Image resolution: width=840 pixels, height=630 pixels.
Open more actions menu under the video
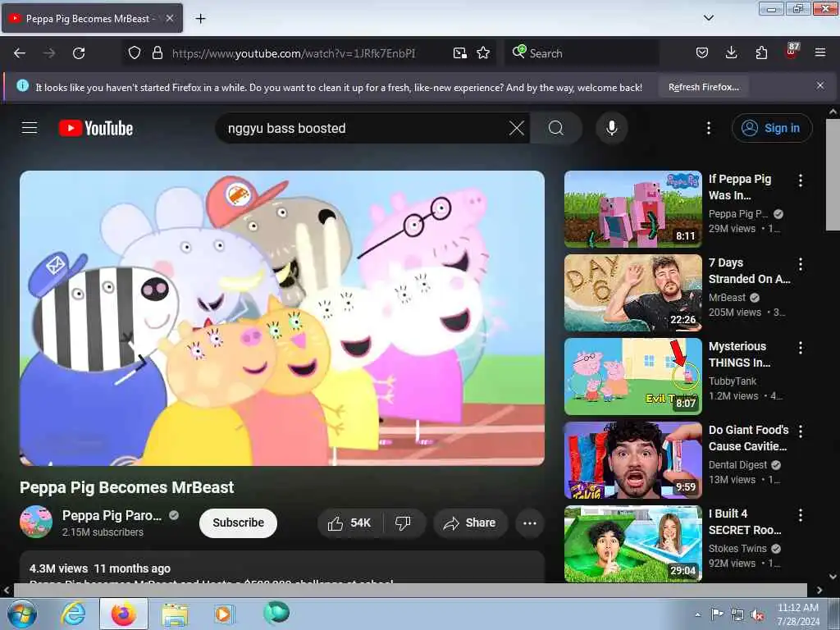[x=530, y=523]
